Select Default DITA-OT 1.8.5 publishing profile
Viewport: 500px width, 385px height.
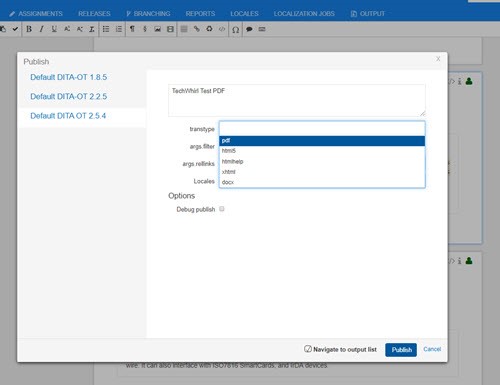pyautogui.click(x=69, y=77)
